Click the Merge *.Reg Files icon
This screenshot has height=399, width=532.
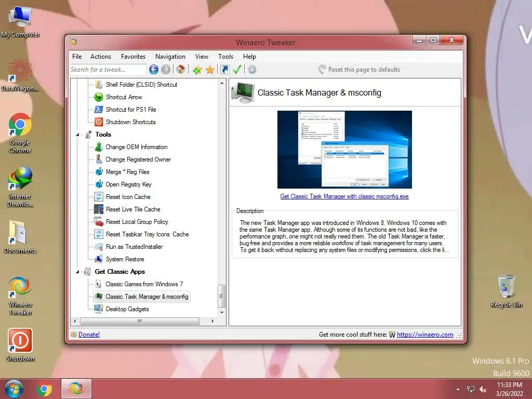coord(99,171)
